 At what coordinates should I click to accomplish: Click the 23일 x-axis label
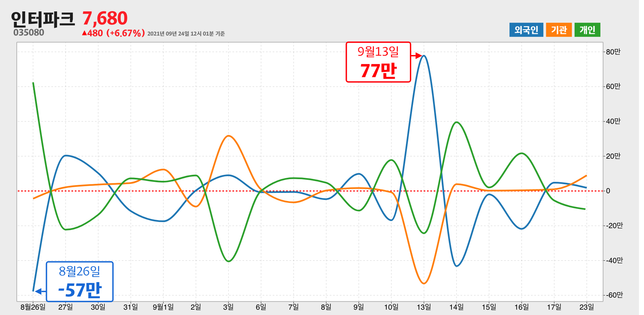(587, 307)
